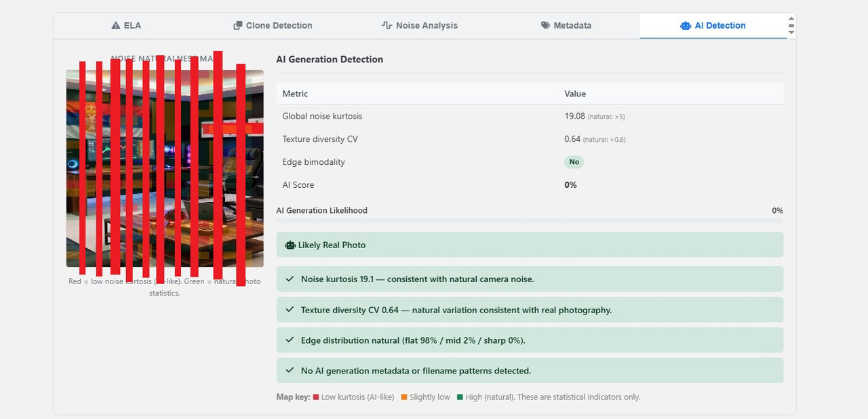Viewport: 868px width, 419px height.
Task: Open the Noise Analysis tab
Action: tap(419, 26)
